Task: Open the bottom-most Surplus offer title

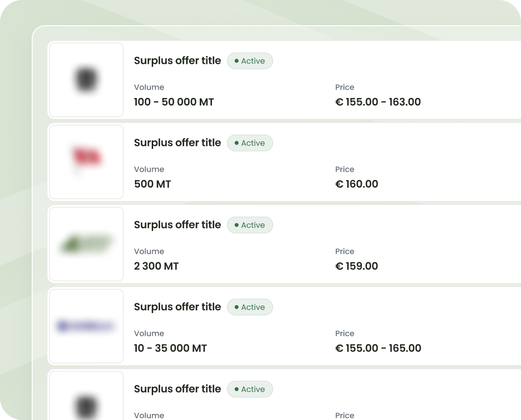Action: point(177,389)
